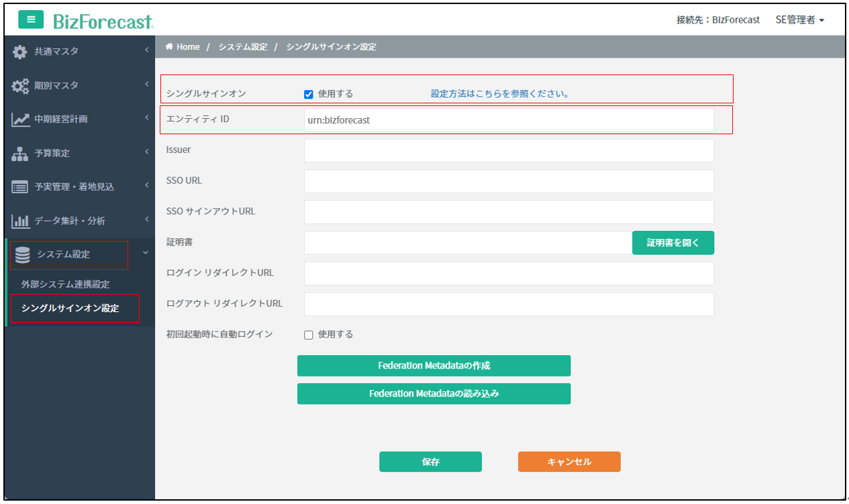
Task: Click into the SSO URL input field
Action: pyautogui.click(x=508, y=181)
